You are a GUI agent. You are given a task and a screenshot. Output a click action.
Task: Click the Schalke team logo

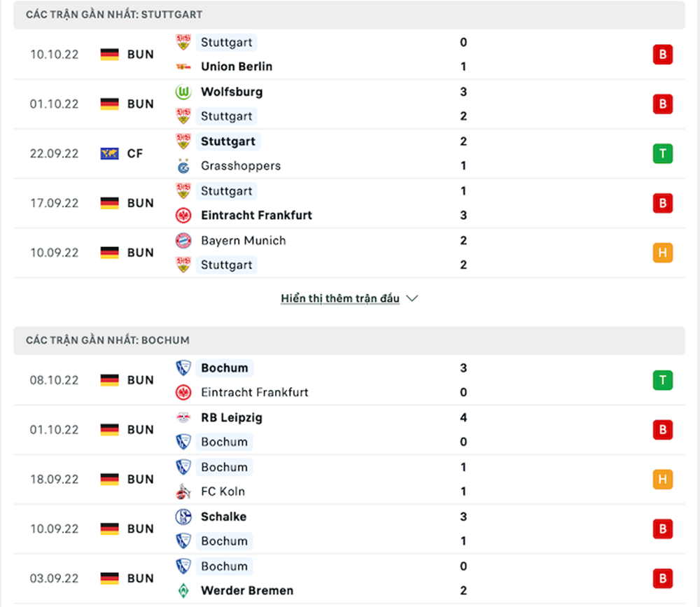click(183, 517)
